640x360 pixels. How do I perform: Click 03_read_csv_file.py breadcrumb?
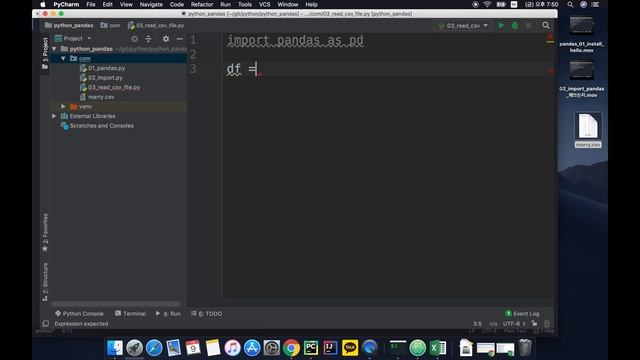point(156,25)
